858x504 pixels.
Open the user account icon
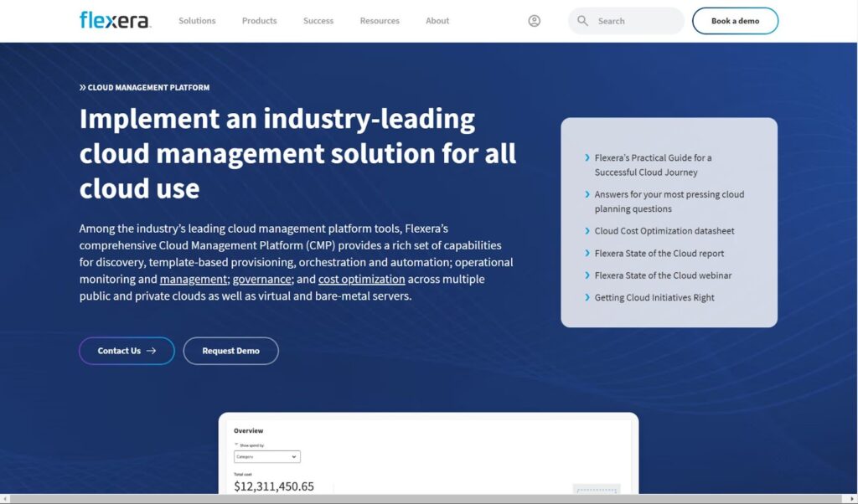[535, 21]
